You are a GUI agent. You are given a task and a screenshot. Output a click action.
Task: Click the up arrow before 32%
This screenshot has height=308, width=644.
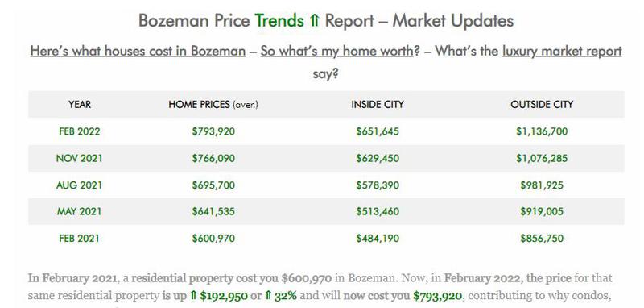pyautogui.click(x=267, y=295)
